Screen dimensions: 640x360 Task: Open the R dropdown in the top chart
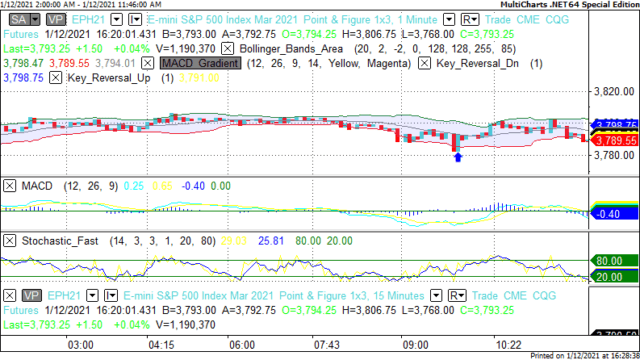tap(470, 20)
